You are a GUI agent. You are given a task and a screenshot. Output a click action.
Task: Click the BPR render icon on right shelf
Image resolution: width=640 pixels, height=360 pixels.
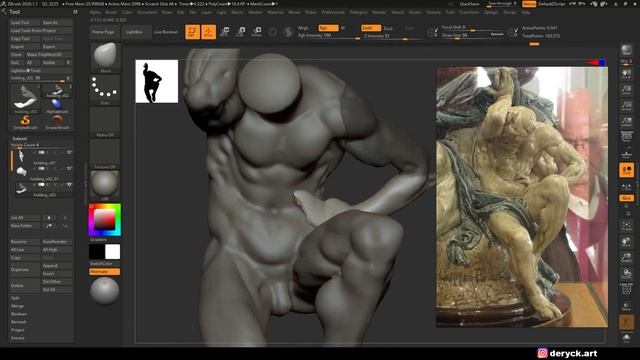[626, 51]
